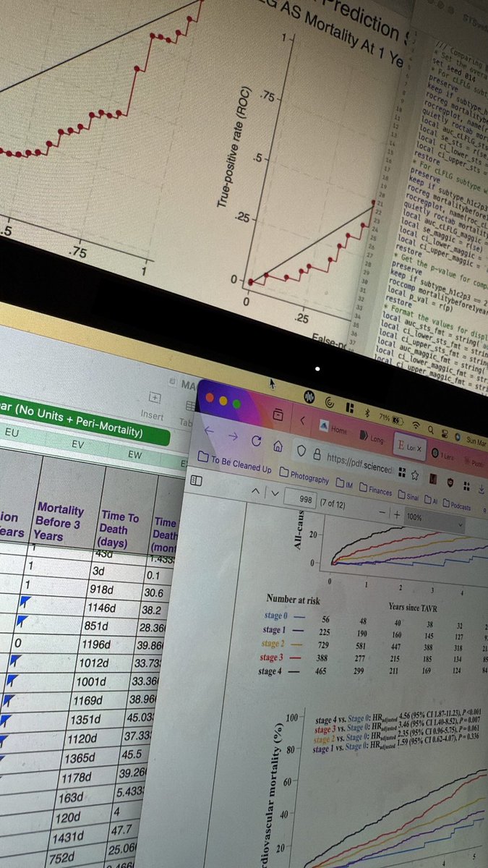Click the browser forward arrow
The height and width of the screenshot is (868, 488).
point(234,435)
